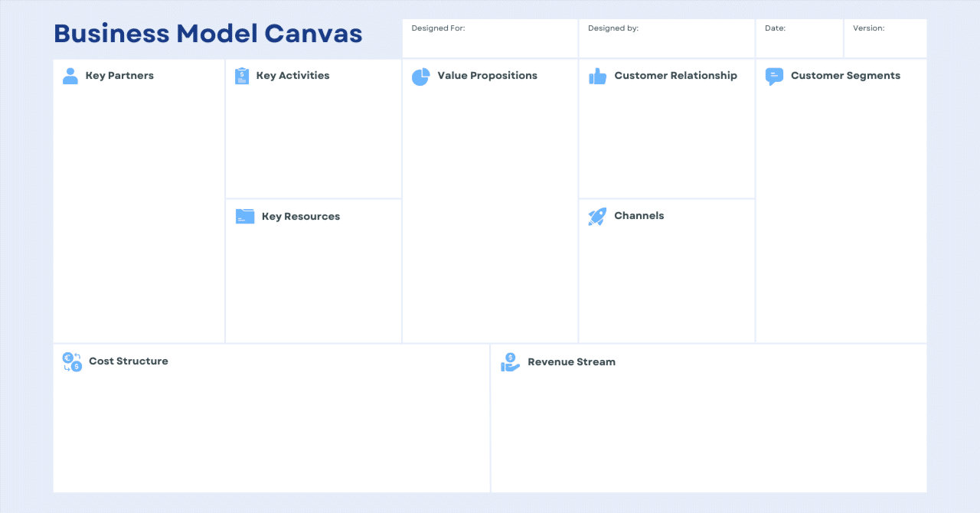Click the Version field
Viewport: 980px width, 513px height.
coord(885,40)
